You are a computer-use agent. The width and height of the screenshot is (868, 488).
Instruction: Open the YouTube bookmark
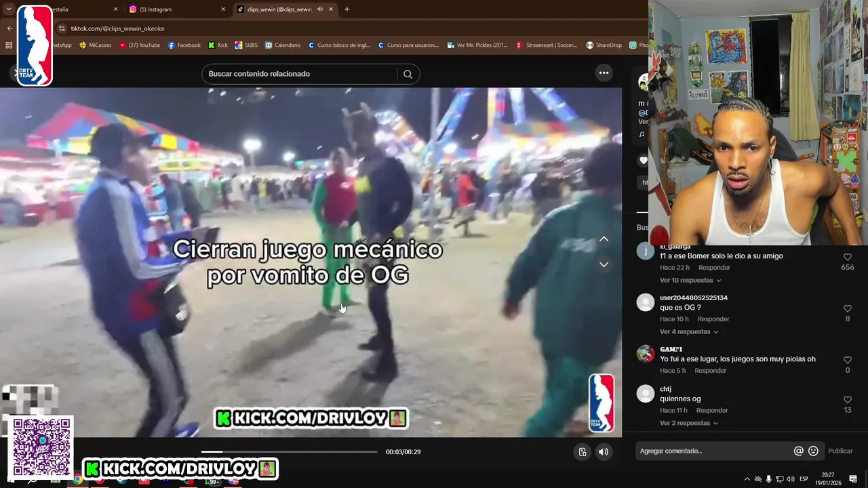140,45
